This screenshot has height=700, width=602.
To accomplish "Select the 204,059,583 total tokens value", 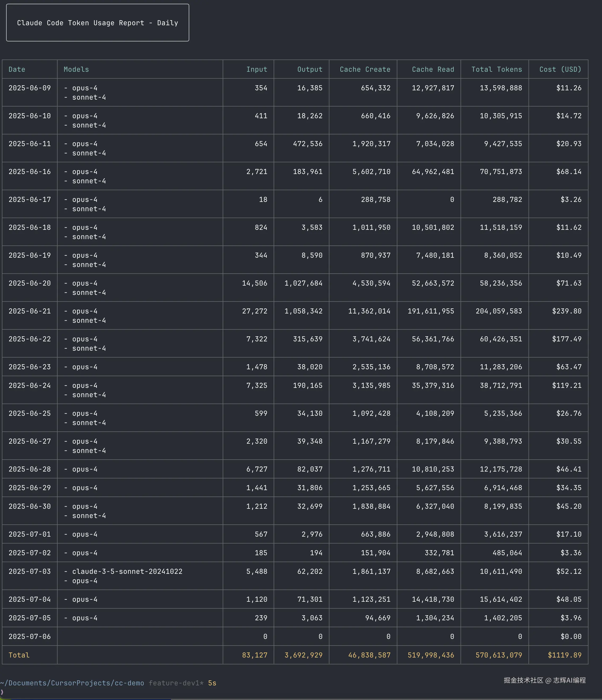I will pos(499,311).
